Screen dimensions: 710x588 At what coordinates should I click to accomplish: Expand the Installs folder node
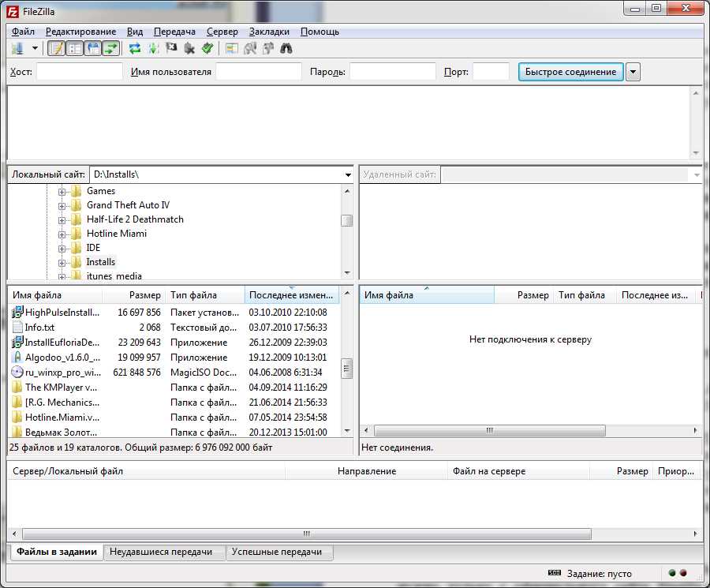click(x=62, y=263)
